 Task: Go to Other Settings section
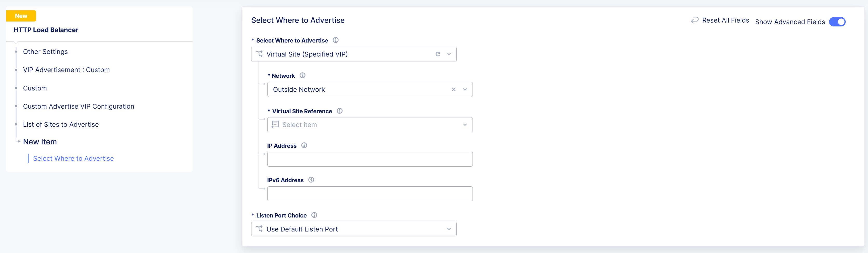tap(45, 52)
